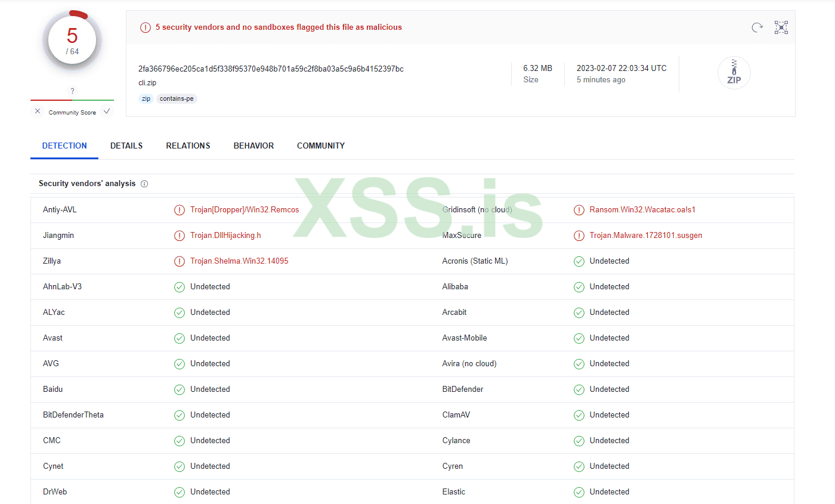Click the 5/64 detection score gauge
Screen dimensions: 835x504
[72, 41]
